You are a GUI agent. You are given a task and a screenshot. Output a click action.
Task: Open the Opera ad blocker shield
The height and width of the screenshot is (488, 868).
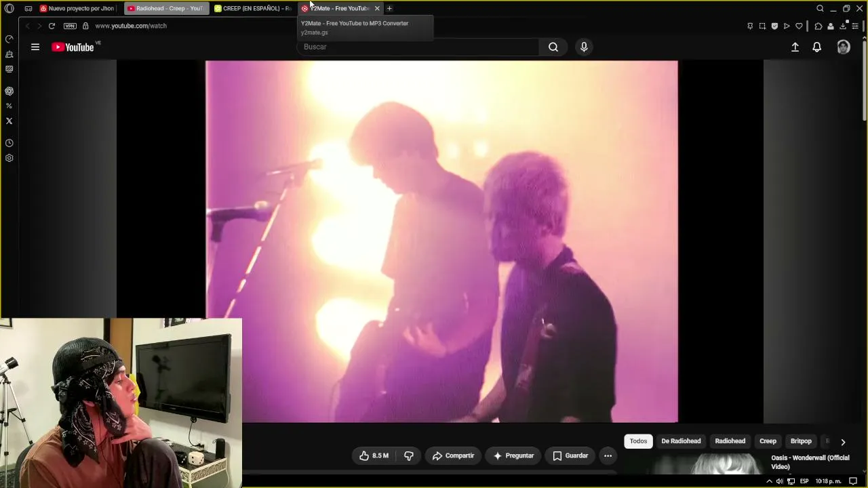click(x=774, y=26)
